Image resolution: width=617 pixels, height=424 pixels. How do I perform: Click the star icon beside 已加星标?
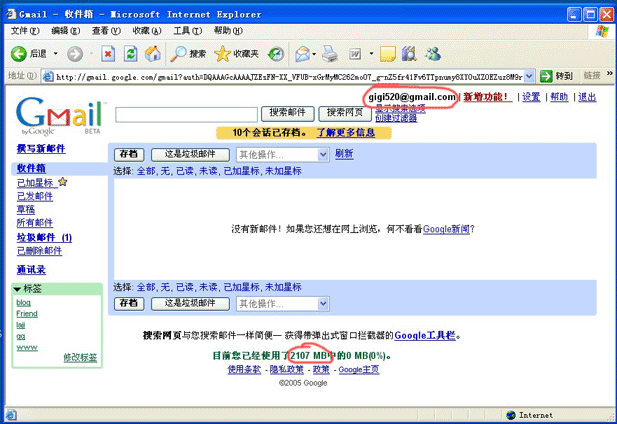coord(63,182)
